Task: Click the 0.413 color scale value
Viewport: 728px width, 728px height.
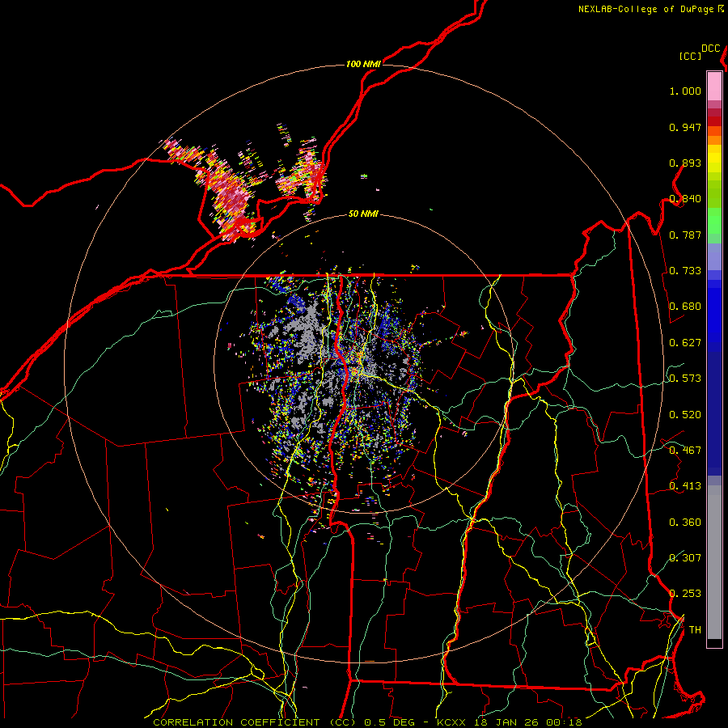Action: 685,486
